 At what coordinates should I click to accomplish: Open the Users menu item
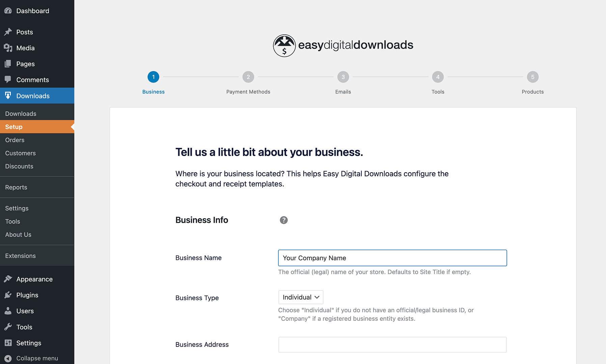[x=37, y=311]
